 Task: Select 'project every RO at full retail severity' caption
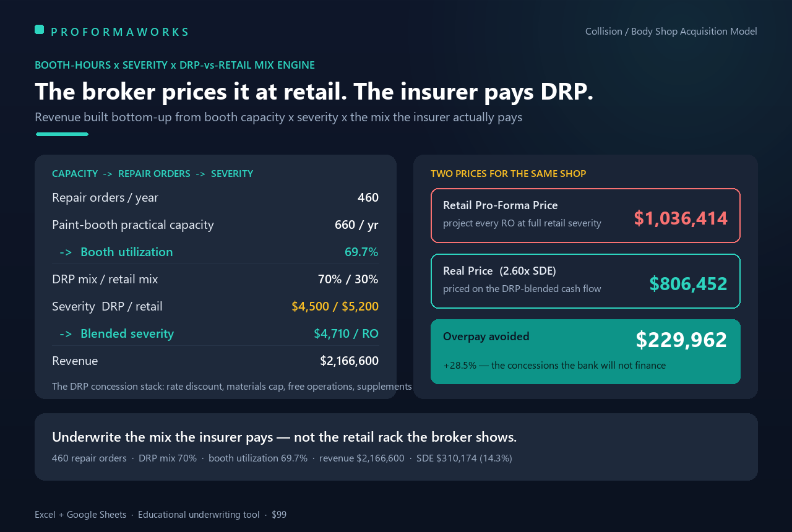point(522,223)
